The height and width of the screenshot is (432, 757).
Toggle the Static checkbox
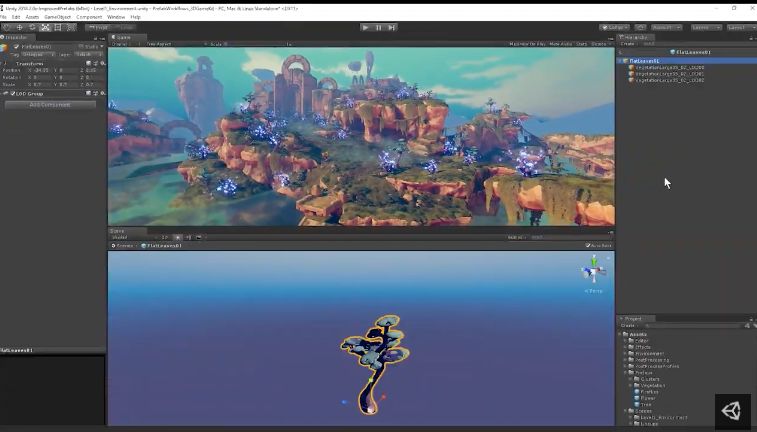pyautogui.click(x=81, y=47)
